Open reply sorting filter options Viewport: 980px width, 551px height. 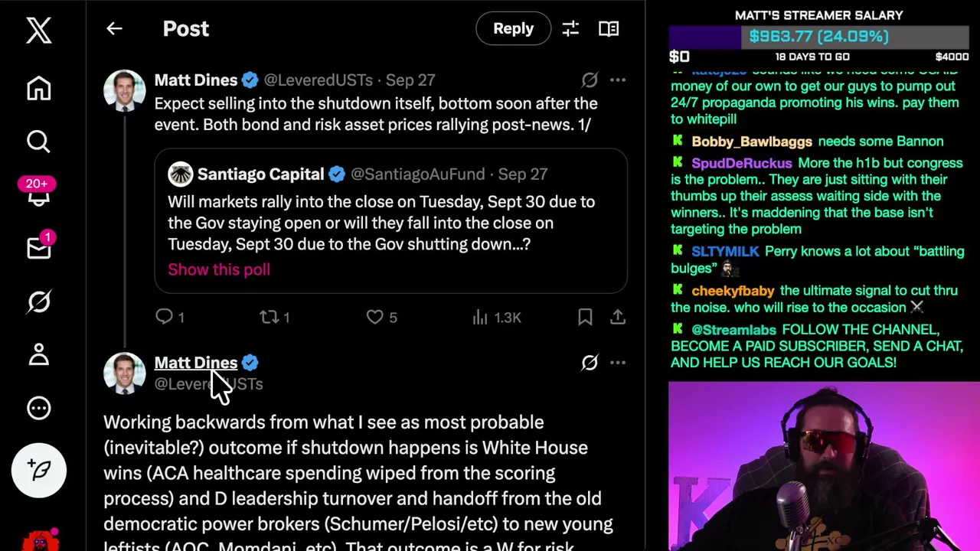pyautogui.click(x=570, y=29)
